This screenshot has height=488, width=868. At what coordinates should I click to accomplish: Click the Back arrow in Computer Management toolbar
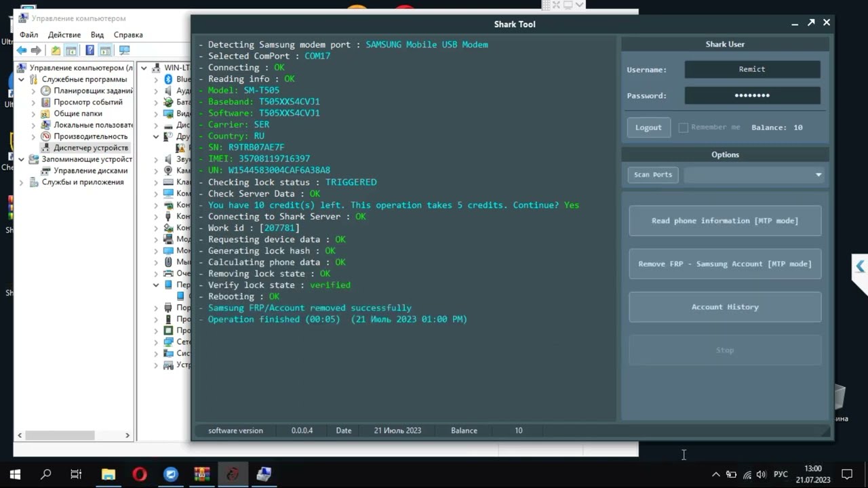[x=22, y=51]
